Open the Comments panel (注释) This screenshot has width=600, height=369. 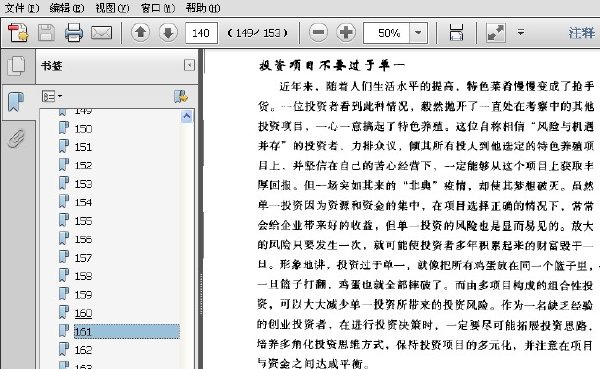tap(582, 33)
